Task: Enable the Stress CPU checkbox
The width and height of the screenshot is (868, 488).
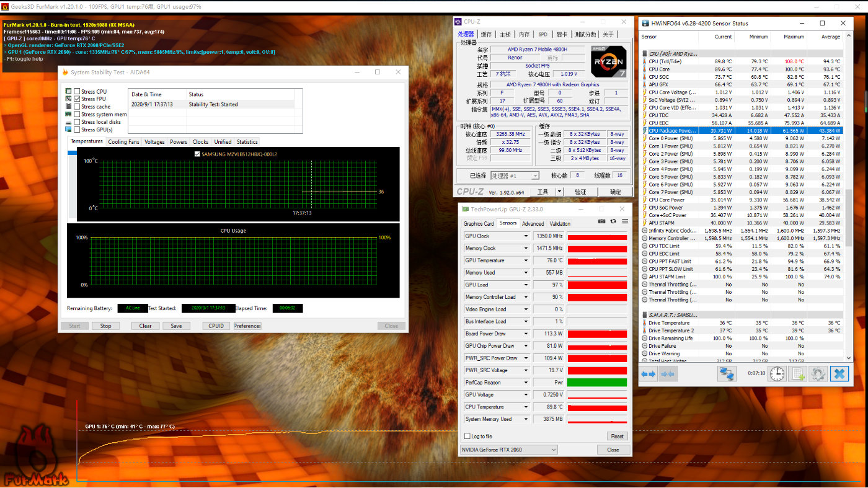Action: pyautogui.click(x=77, y=92)
